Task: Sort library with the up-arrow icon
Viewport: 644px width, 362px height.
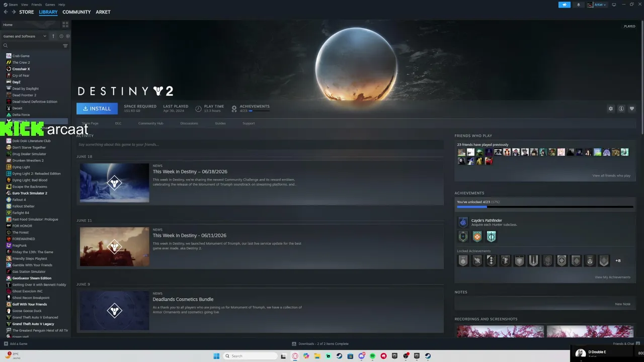Action: (53, 36)
